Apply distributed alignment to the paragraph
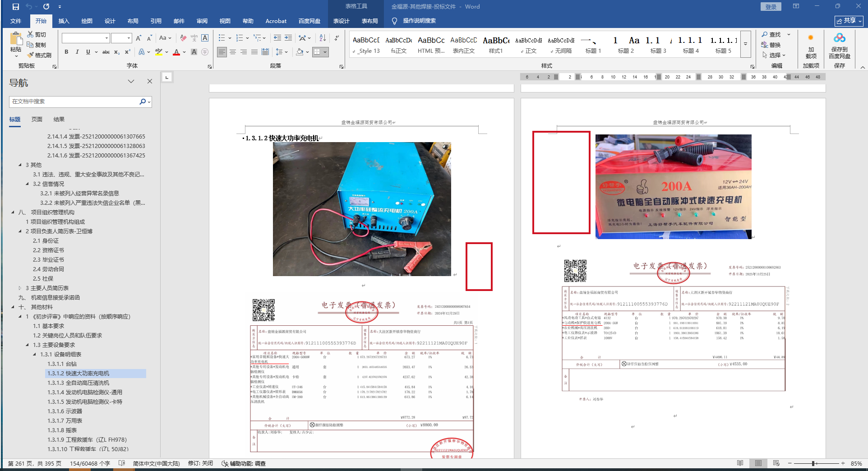Image resolution: width=868 pixels, height=471 pixels. (x=265, y=52)
